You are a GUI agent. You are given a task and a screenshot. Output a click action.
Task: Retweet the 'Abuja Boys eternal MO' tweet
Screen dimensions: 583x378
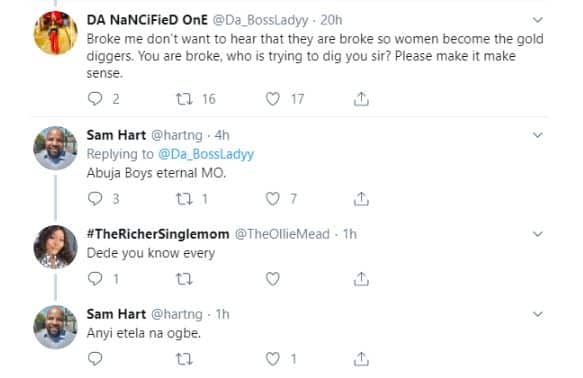click(184, 199)
